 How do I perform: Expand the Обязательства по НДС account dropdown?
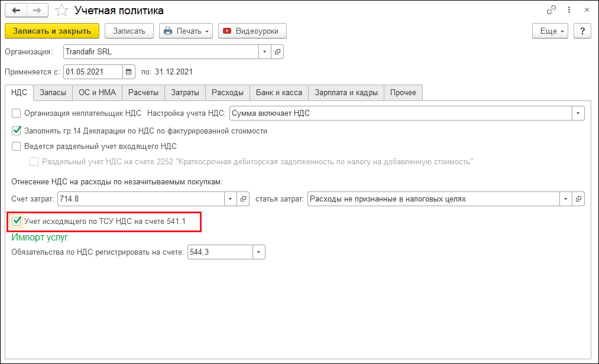258,252
